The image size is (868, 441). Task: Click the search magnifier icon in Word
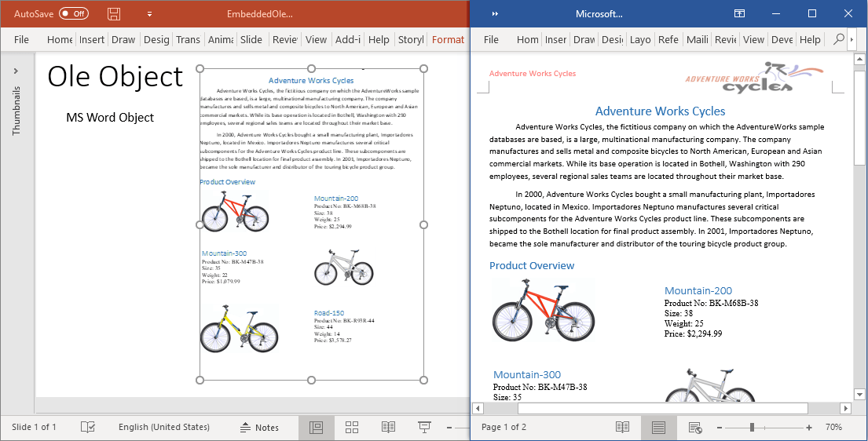(839, 38)
